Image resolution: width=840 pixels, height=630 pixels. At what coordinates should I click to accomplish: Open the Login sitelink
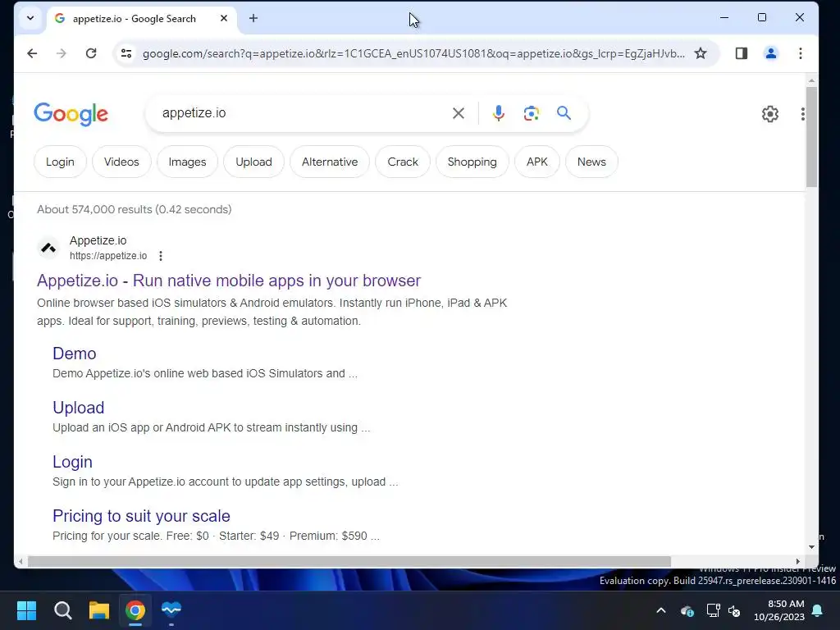click(72, 462)
